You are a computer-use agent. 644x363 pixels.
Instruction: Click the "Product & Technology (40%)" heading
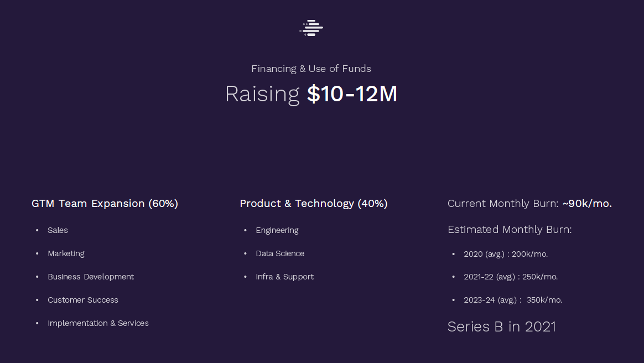tap(313, 204)
